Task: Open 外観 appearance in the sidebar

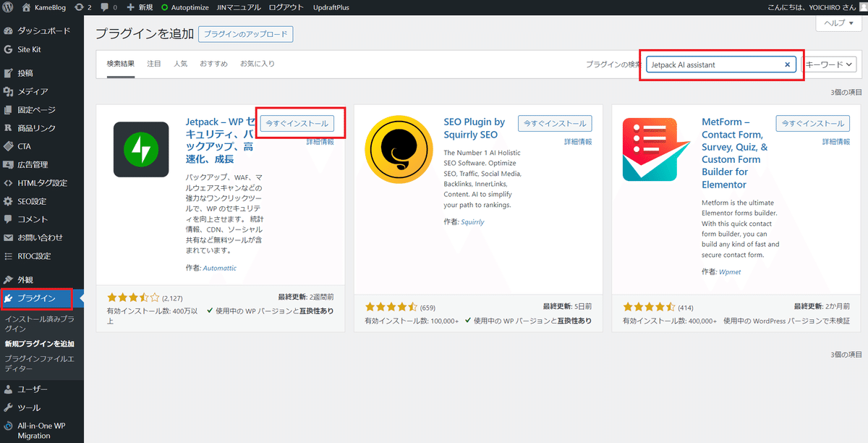Action: tap(42, 279)
